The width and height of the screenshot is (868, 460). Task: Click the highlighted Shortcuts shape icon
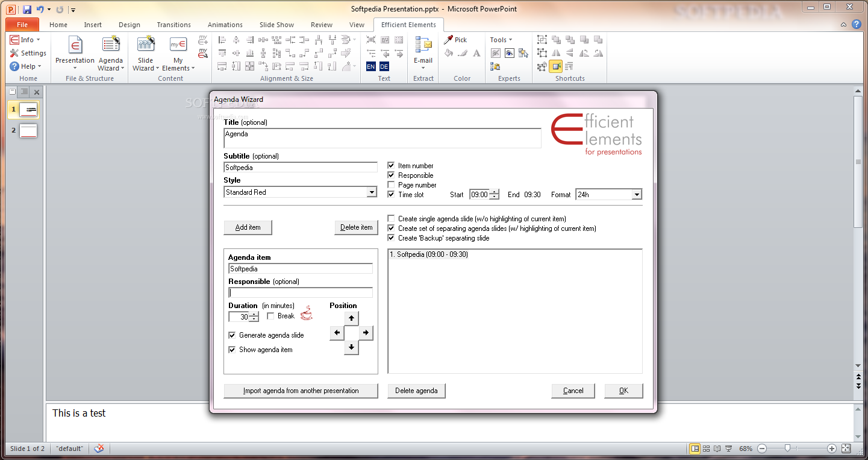click(555, 66)
